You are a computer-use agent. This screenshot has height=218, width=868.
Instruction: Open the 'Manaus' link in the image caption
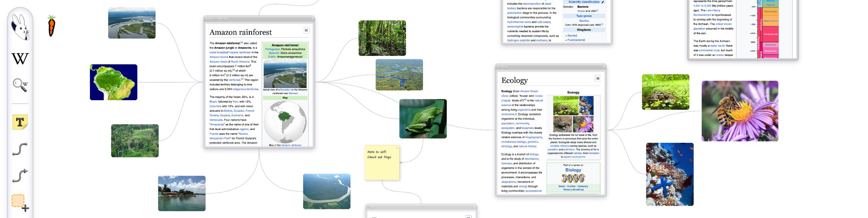tap(293, 93)
